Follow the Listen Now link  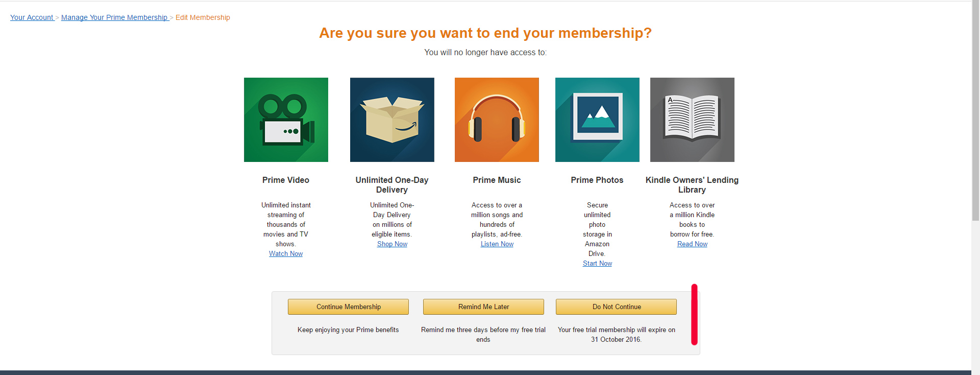(x=497, y=244)
